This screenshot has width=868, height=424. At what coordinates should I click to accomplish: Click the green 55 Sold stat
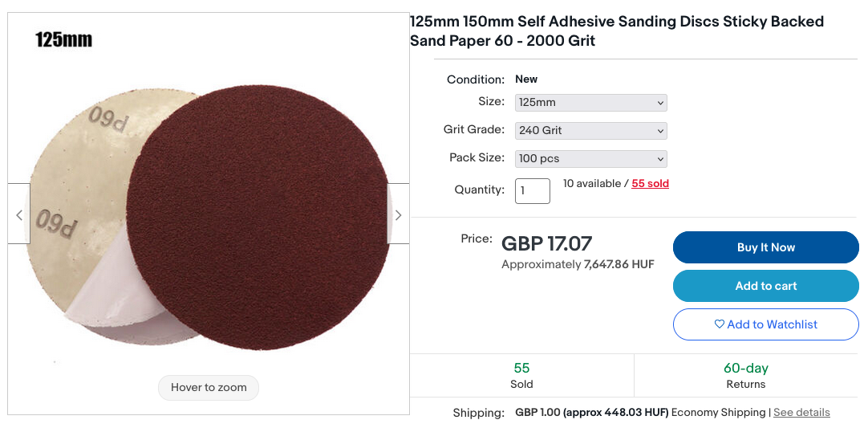click(521, 375)
